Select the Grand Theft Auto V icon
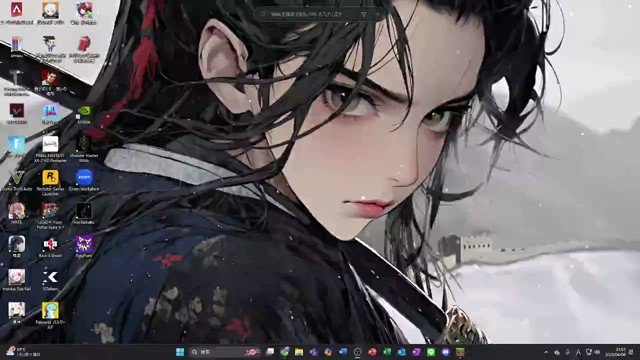This screenshot has height=360, width=640. click(x=17, y=181)
